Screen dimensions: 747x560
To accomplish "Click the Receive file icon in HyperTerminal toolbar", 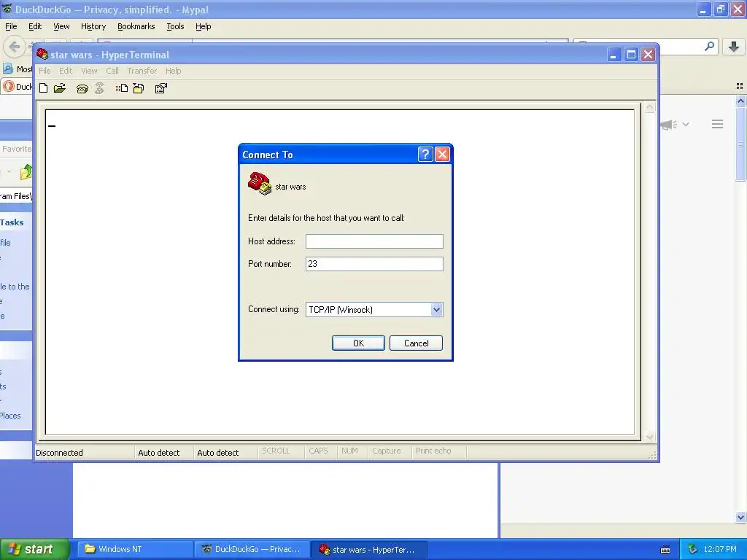I will [x=139, y=88].
